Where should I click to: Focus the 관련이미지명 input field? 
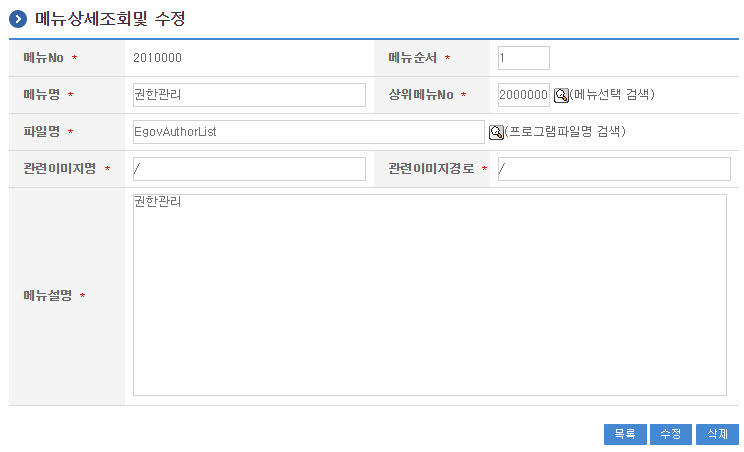click(x=248, y=169)
